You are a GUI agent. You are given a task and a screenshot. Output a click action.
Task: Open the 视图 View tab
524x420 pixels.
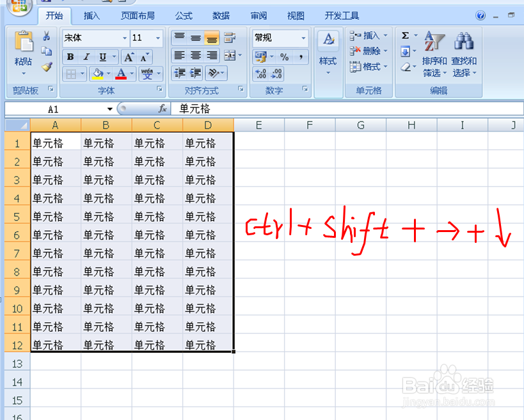pyautogui.click(x=296, y=15)
